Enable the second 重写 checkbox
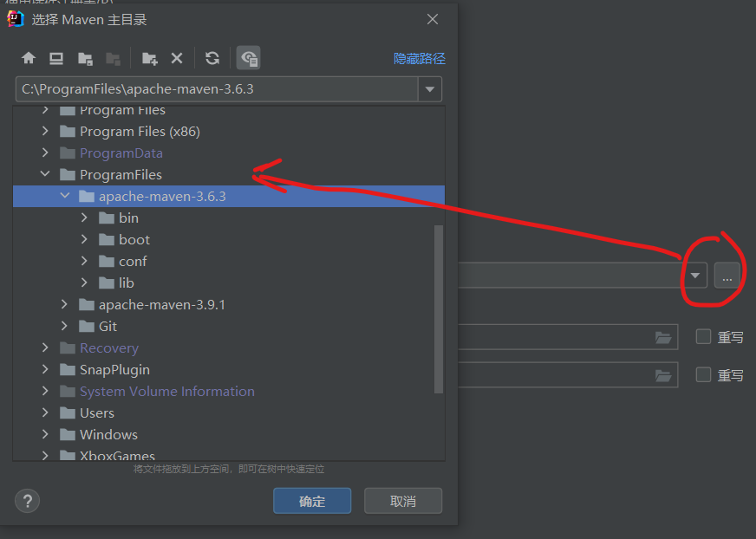 pos(703,374)
